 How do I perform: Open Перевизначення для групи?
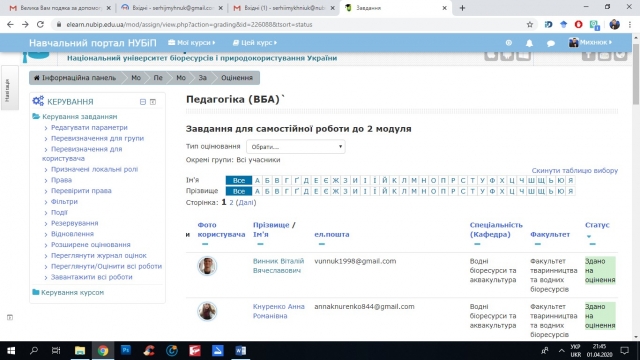coord(97,138)
